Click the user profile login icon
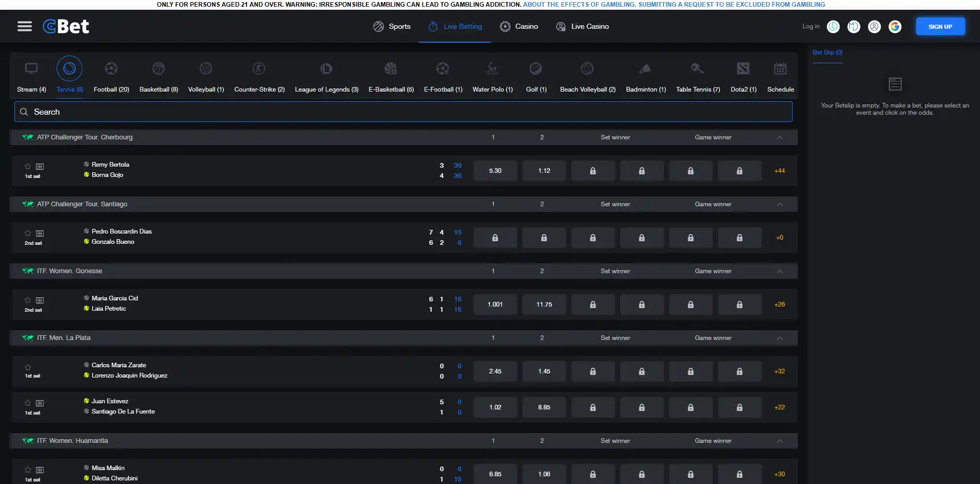 pyautogui.click(x=874, y=26)
